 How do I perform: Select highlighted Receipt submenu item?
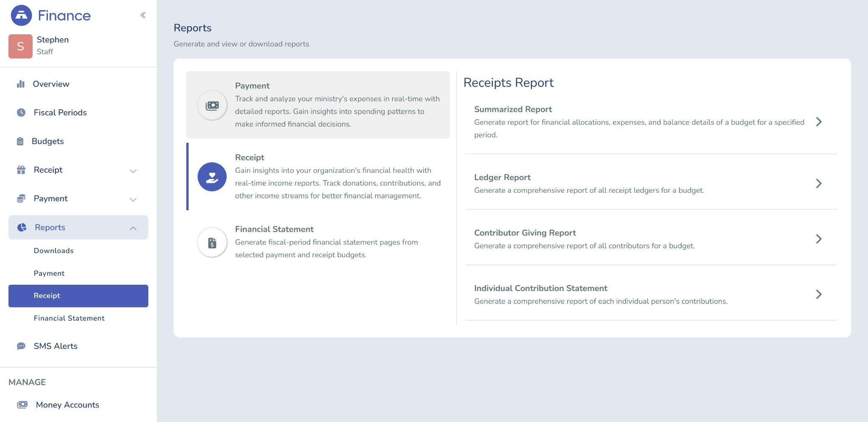pyautogui.click(x=78, y=296)
